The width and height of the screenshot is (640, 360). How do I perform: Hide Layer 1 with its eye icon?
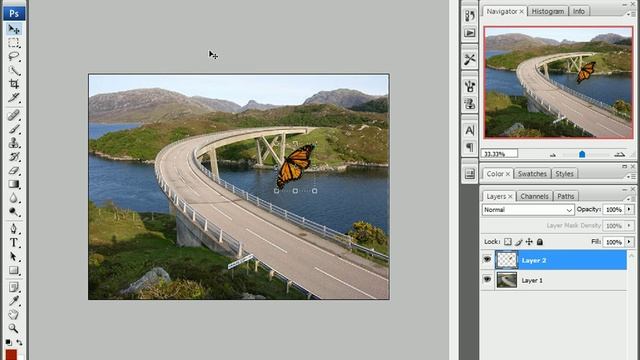click(487, 280)
